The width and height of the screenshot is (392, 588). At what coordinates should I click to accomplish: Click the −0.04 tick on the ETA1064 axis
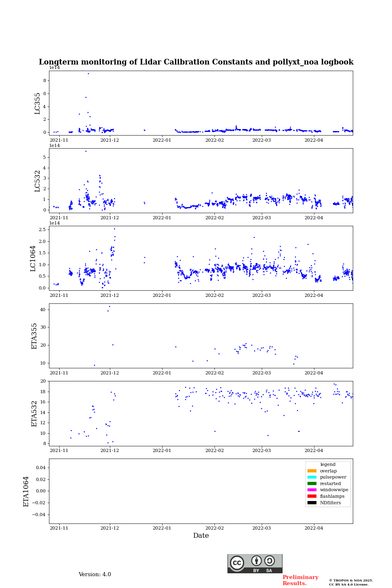pyautogui.click(x=39, y=514)
